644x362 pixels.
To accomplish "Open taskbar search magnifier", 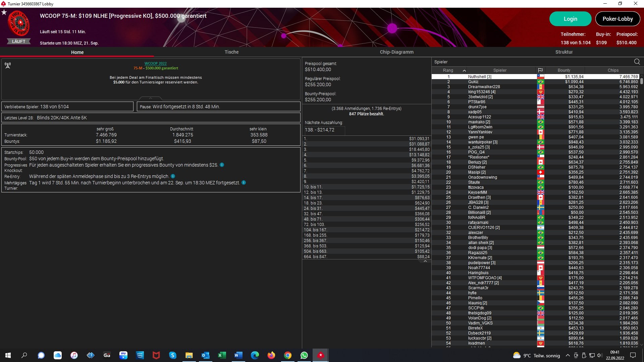I will (24, 355).
